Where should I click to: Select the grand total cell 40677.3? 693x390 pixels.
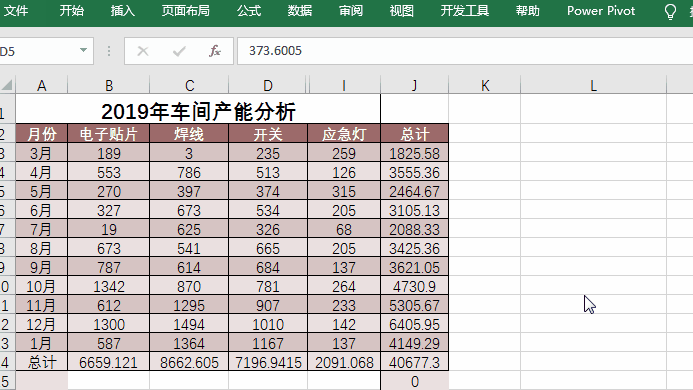(415, 362)
